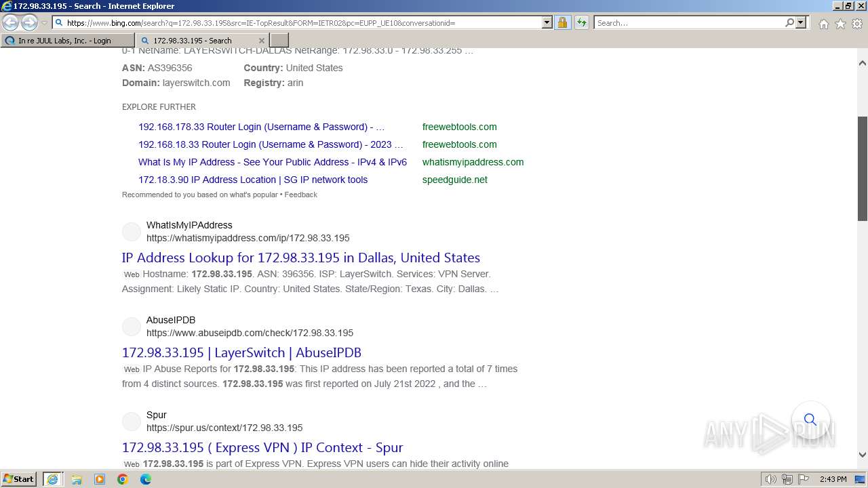Open IP Address Lookup for 172.98.33.195 result
This screenshot has width=868, height=488.
click(x=301, y=258)
